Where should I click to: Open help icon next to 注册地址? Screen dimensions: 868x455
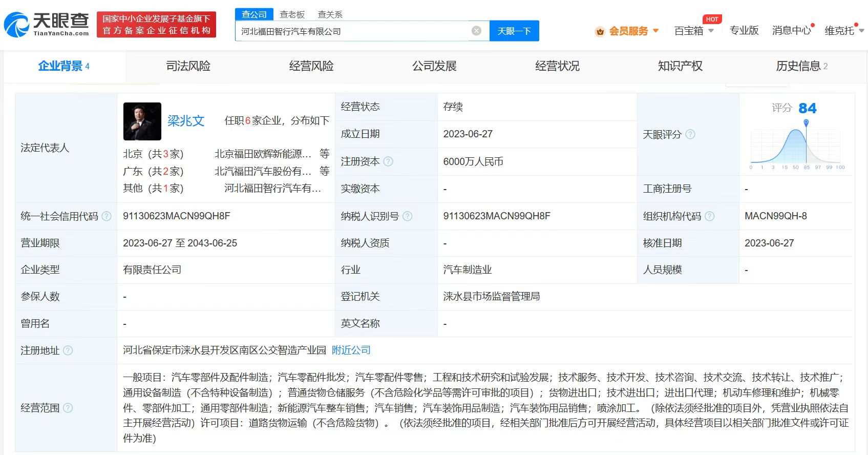tap(68, 350)
